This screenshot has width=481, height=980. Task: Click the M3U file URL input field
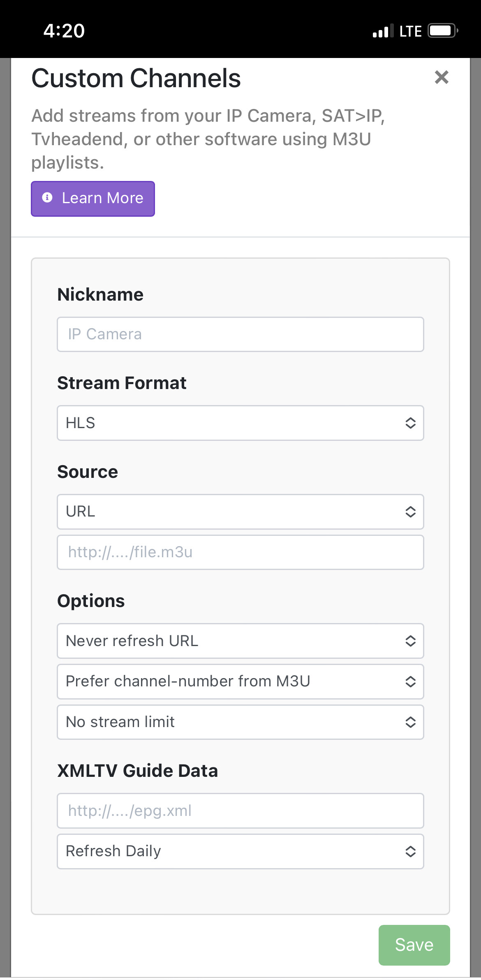pyautogui.click(x=240, y=552)
